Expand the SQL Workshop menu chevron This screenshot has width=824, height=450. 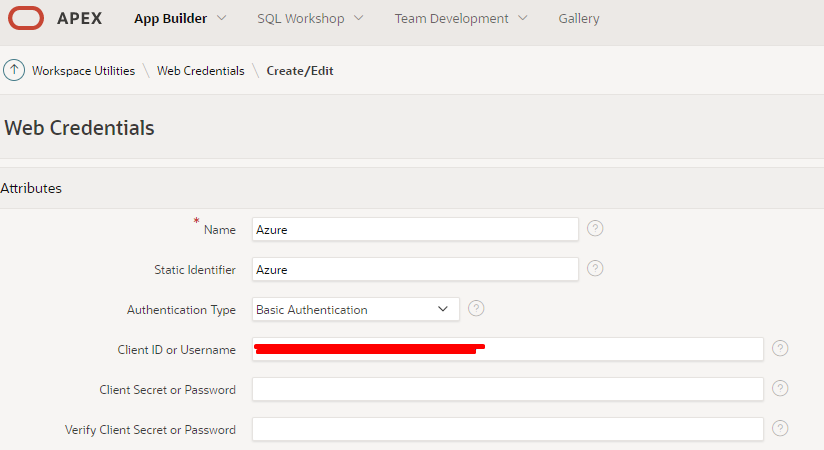(358, 18)
